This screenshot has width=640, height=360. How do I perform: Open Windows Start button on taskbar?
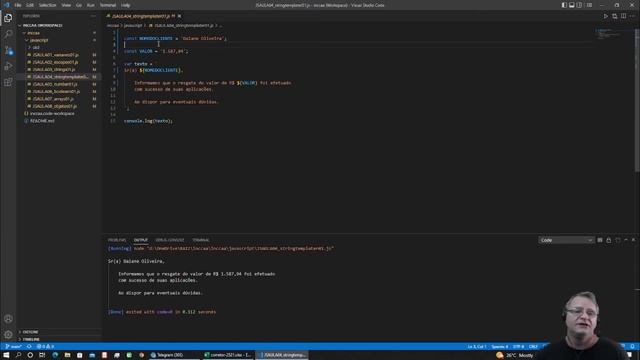tap(6, 355)
